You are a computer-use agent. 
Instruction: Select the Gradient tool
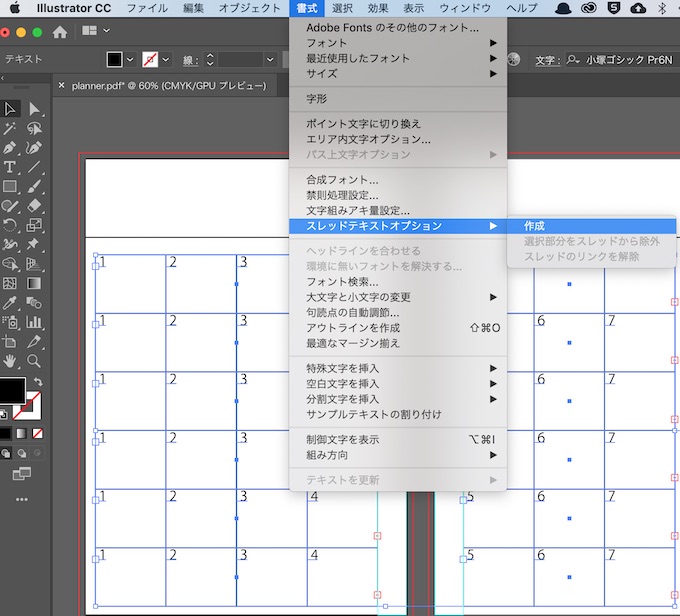click(x=35, y=283)
